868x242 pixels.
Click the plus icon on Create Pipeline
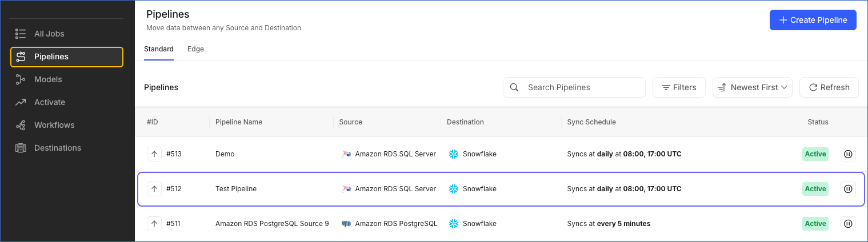coord(783,20)
